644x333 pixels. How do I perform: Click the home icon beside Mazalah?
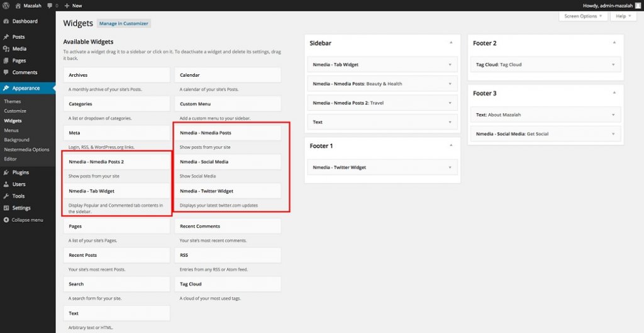pyautogui.click(x=18, y=6)
